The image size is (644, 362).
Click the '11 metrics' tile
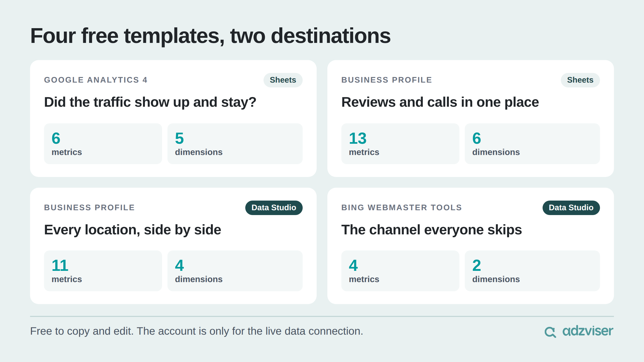coord(103,271)
